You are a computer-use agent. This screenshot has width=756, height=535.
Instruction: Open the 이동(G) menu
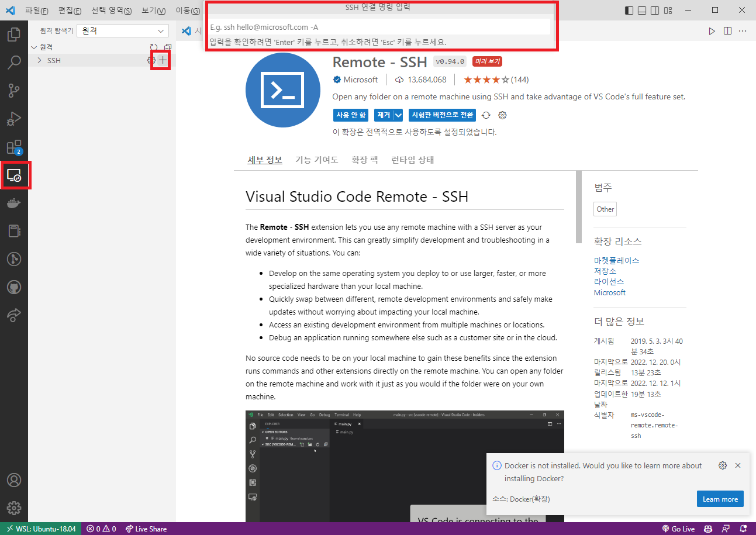pyautogui.click(x=188, y=11)
